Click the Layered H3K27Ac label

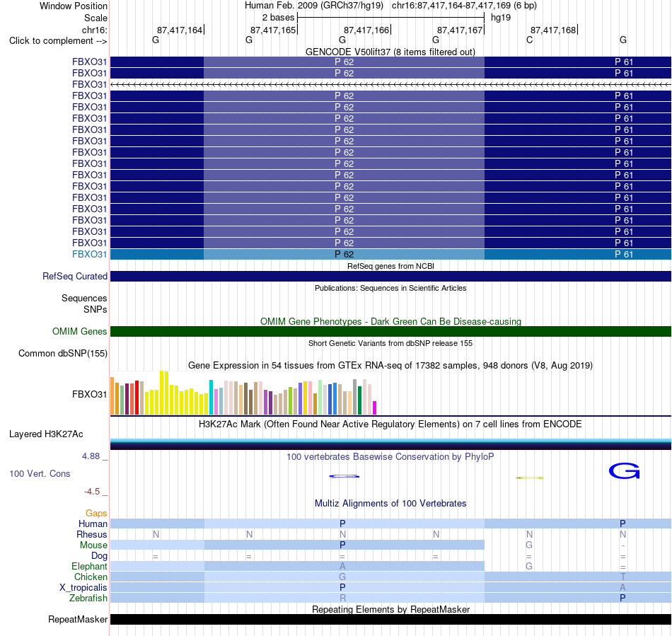pos(46,434)
